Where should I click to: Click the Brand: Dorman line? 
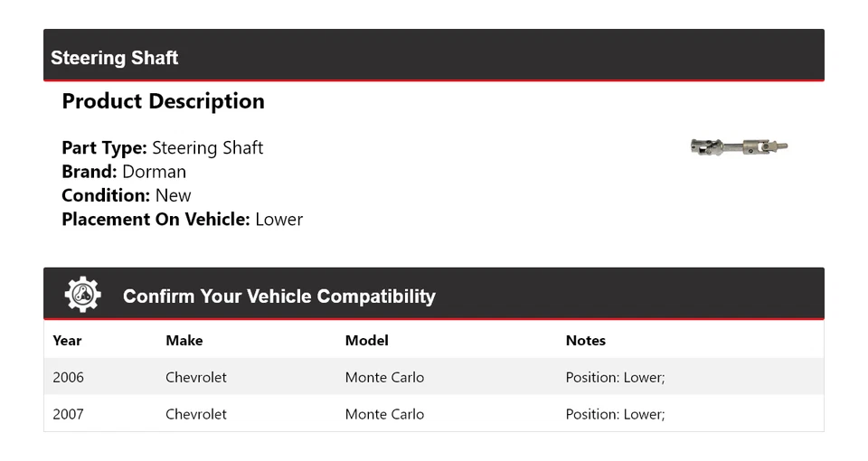click(124, 172)
